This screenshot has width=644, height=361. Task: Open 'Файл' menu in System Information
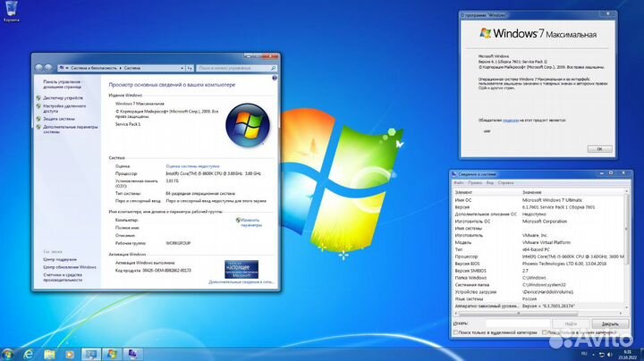459,183
